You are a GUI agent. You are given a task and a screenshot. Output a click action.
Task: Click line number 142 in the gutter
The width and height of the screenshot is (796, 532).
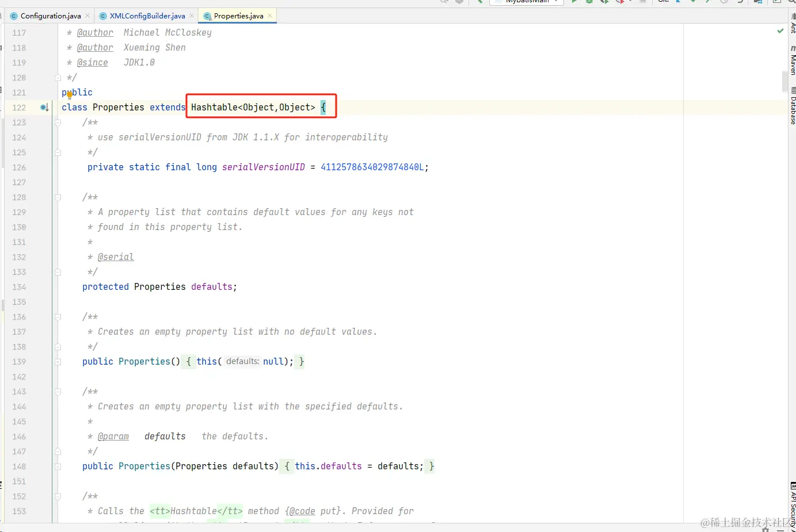[19, 377]
